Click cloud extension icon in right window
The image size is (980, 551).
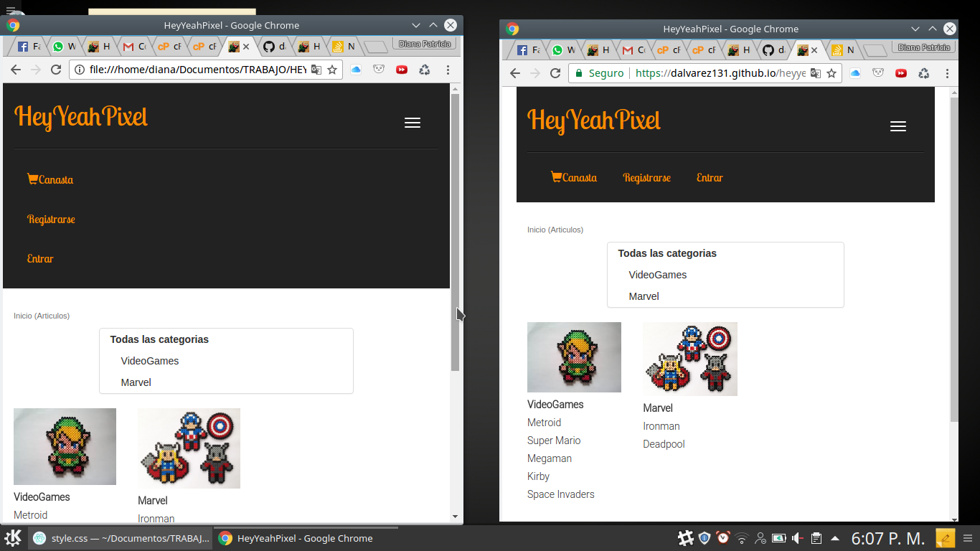[855, 73]
